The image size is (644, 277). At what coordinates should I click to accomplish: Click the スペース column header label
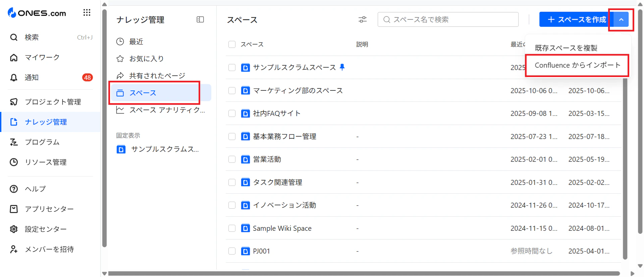[x=252, y=44]
